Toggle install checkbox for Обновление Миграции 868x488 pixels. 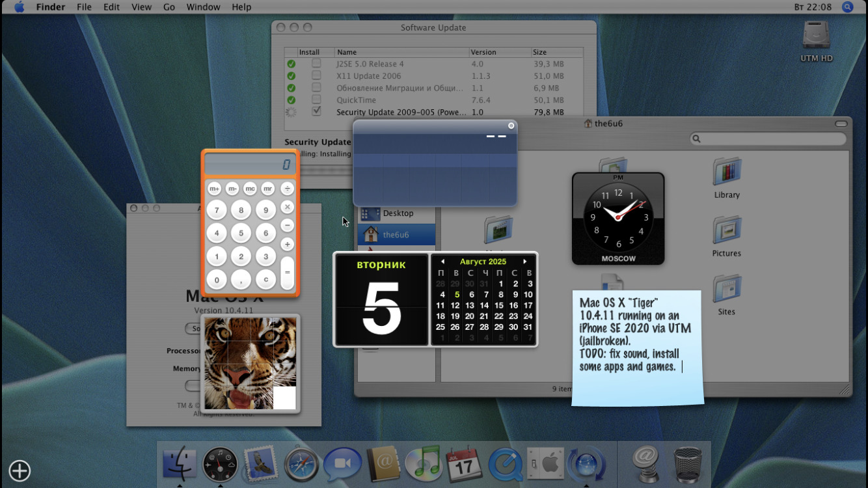click(316, 88)
